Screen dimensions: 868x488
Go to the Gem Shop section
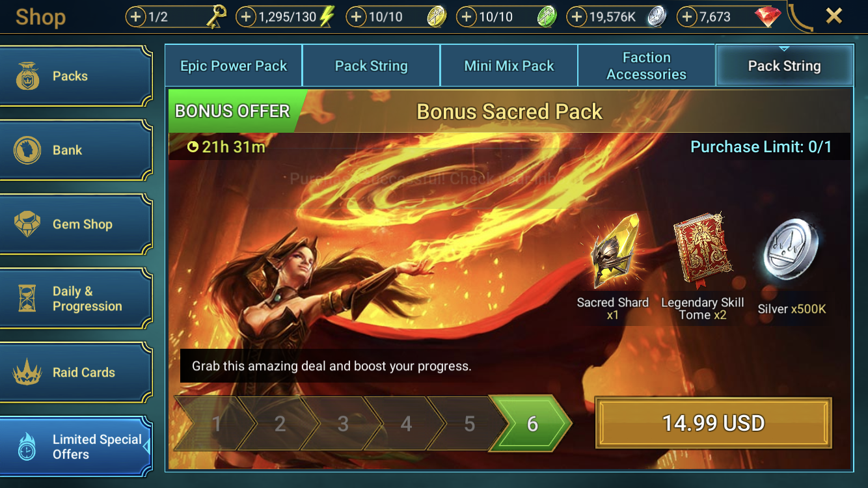tap(75, 224)
